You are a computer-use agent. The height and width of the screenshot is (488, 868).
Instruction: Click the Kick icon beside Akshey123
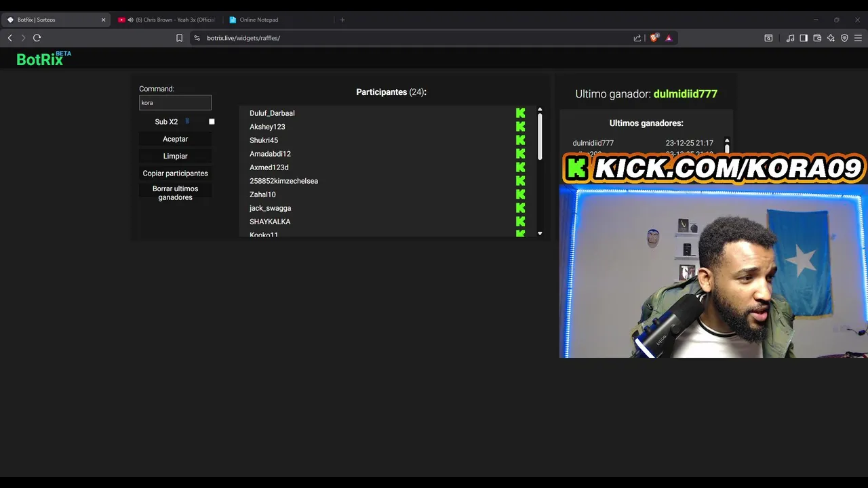tap(520, 127)
